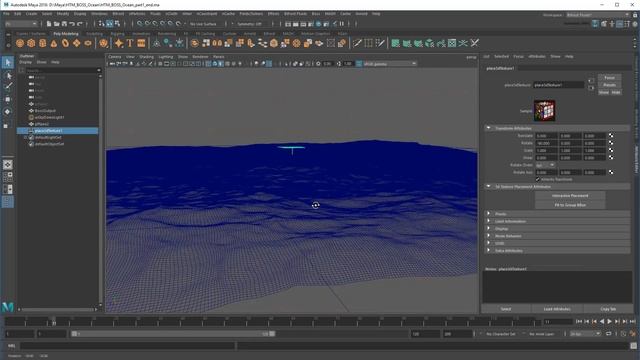Click the timeline range slider bar
640x360 pixels.
(173, 334)
